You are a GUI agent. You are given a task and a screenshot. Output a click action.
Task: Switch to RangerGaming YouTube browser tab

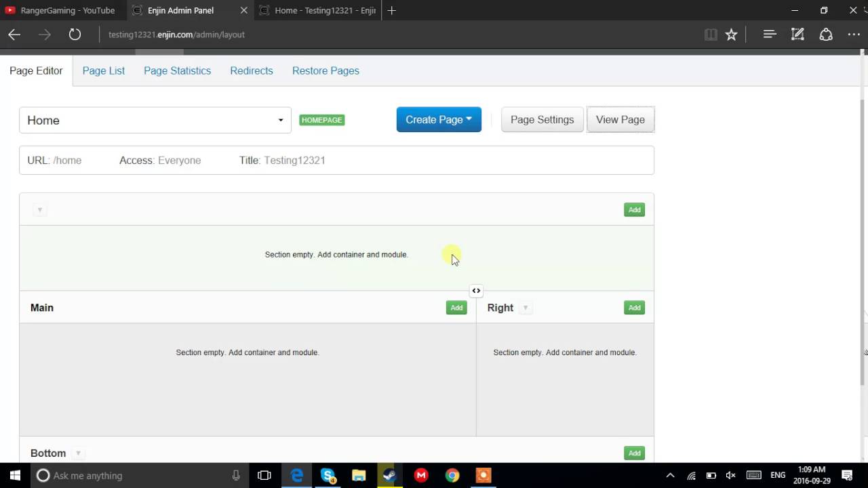tap(63, 10)
